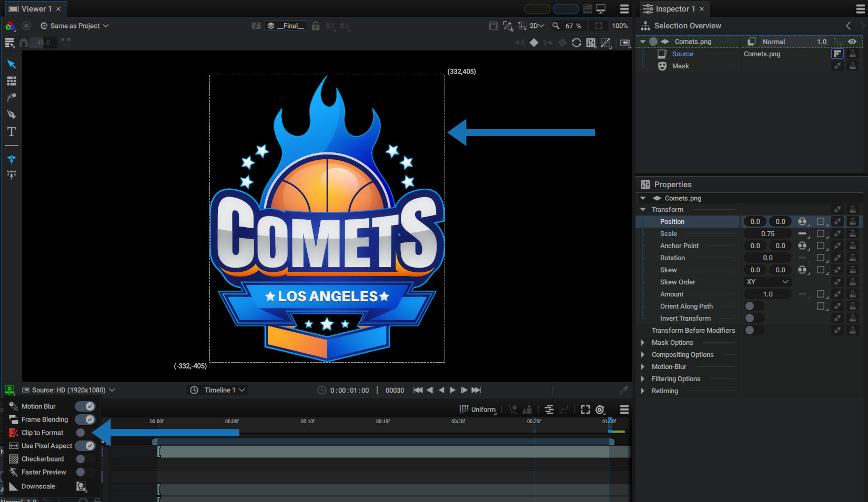
Task: Jump to the first frame
Action: click(x=418, y=390)
